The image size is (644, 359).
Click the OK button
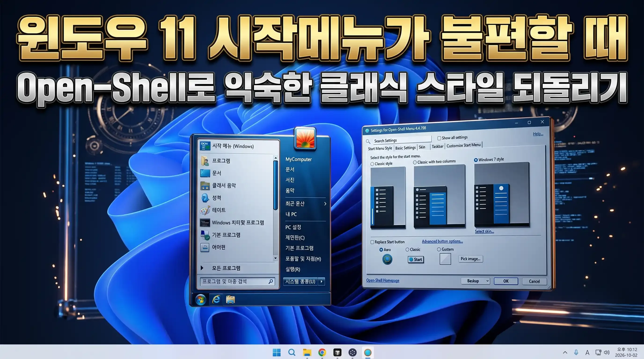coord(506,281)
